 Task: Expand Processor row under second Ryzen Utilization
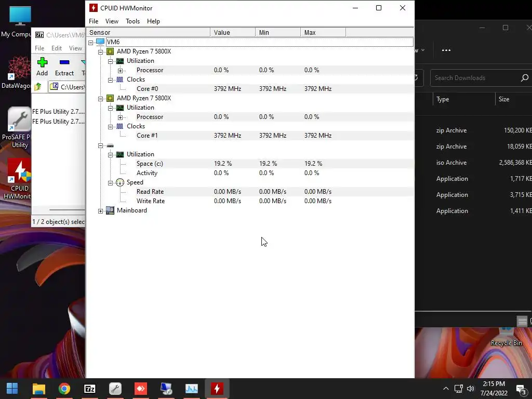click(x=120, y=117)
